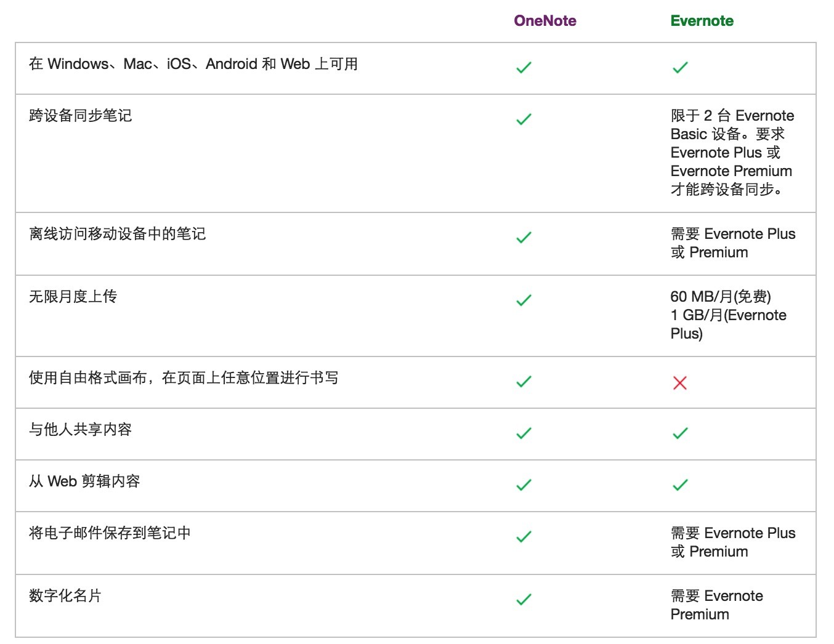Click Evernote email-saving requirement text Plus 或 Premium
Viewport: 834px width, 644px height.
click(x=733, y=542)
